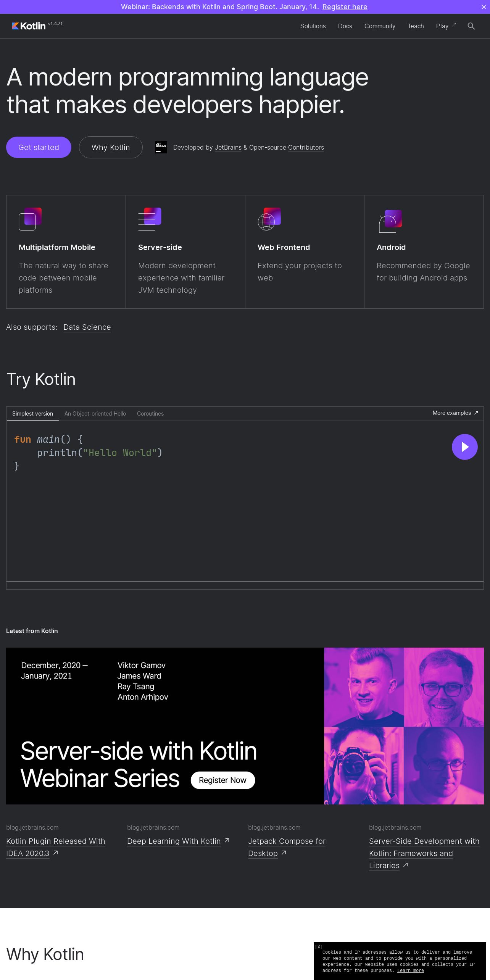Open the Teach menu item
Viewport: 490px width, 980px height.
(416, 26)
